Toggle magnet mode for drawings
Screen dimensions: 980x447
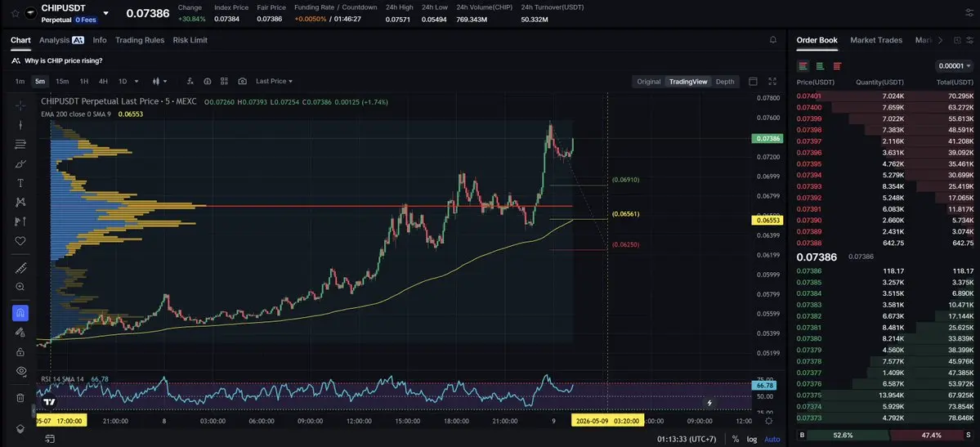click(x=20, y=313)
